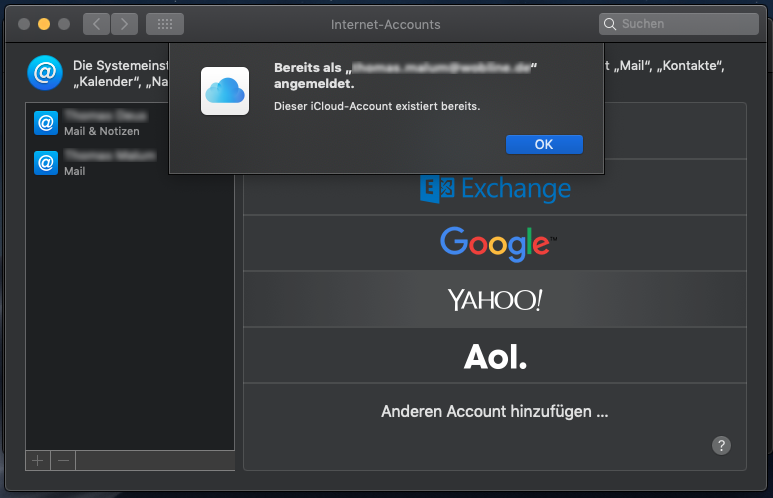Open help with the question mark button
The image size is (773, 498).
721,446
